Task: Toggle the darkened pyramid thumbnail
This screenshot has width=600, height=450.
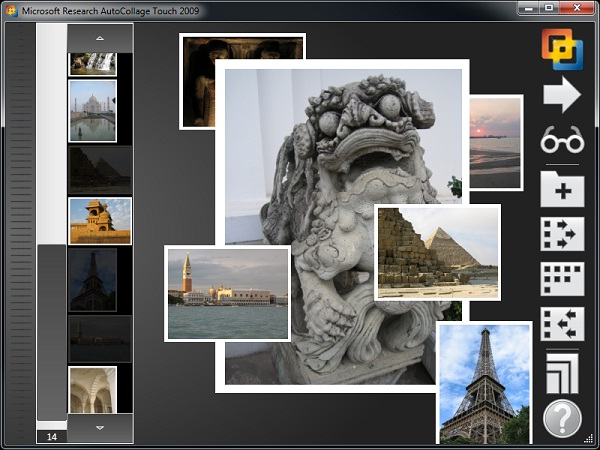Action: tap(99, 169)
